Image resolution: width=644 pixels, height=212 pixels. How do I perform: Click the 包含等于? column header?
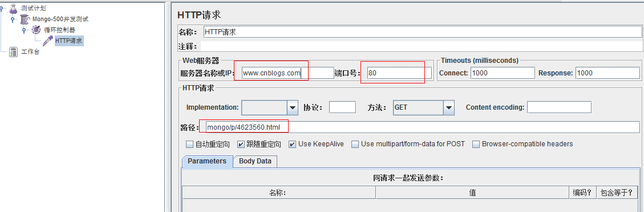click(x=616, y=193)
